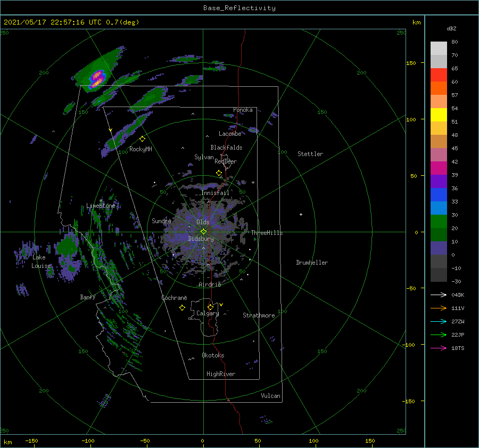Pick the magenta swatch on dBZ scale
The width and height of the screenshot is (479, 448).
[x=439, y=168]
